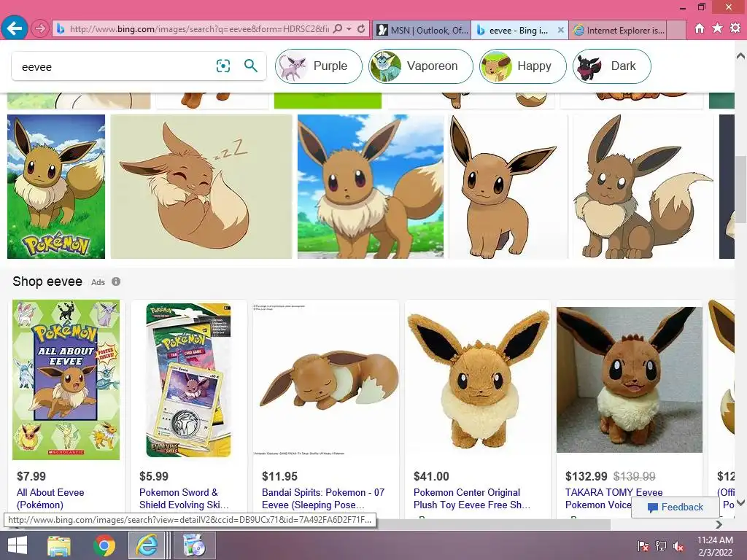Image resolution: width=747 pixels, height=560 pixels.
Task: Switch to Internet Explorer is... tab
Action: 618,30
